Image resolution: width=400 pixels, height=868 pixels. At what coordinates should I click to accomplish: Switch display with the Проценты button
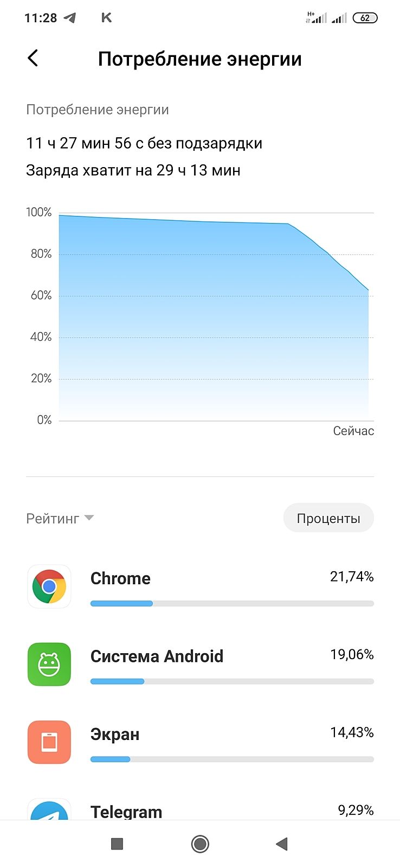[x=328, y=518]
